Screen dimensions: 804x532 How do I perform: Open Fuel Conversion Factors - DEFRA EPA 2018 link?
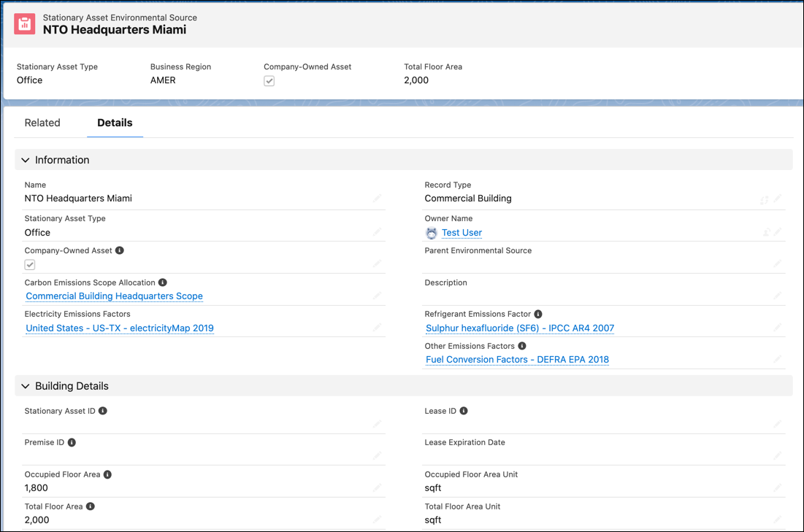click(517, 360)
